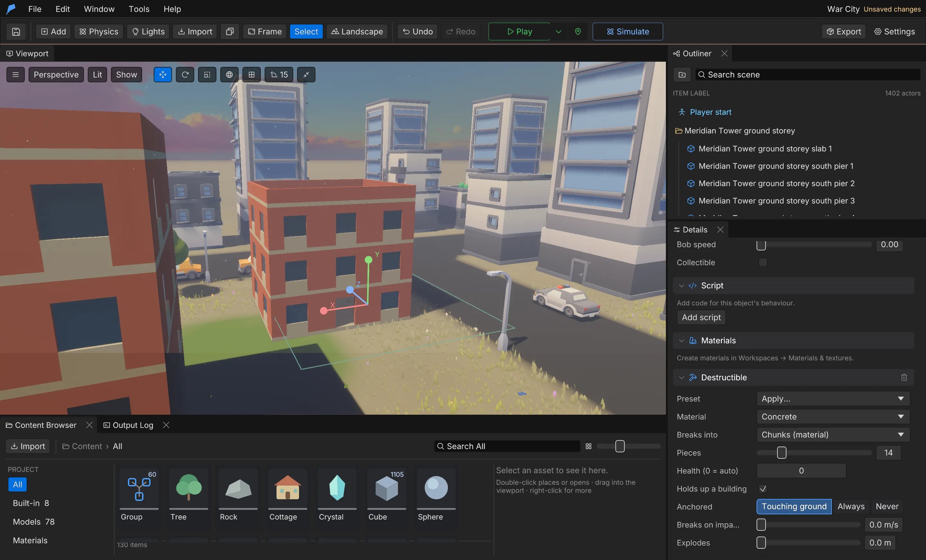Image resolution: width=926 pixels, height=560 pixels.
Task: Close the Outliner panel
Action: (x=724, y=53)
